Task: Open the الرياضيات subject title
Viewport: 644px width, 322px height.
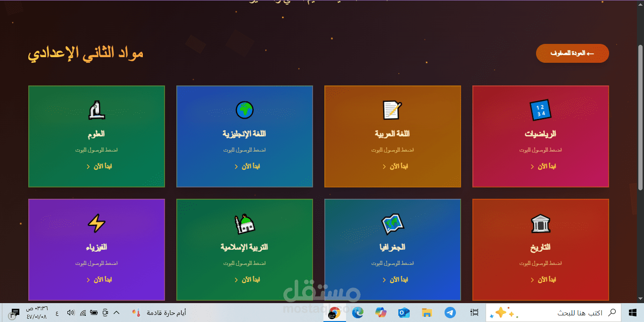Action: [540, 134]
